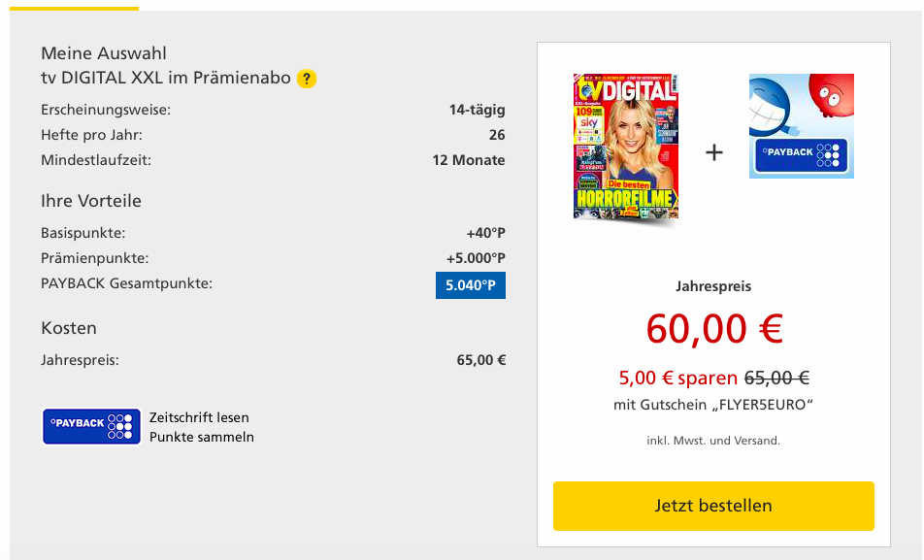
Task: Open the PAYBACK card bonus image
Action: (802, 126)
